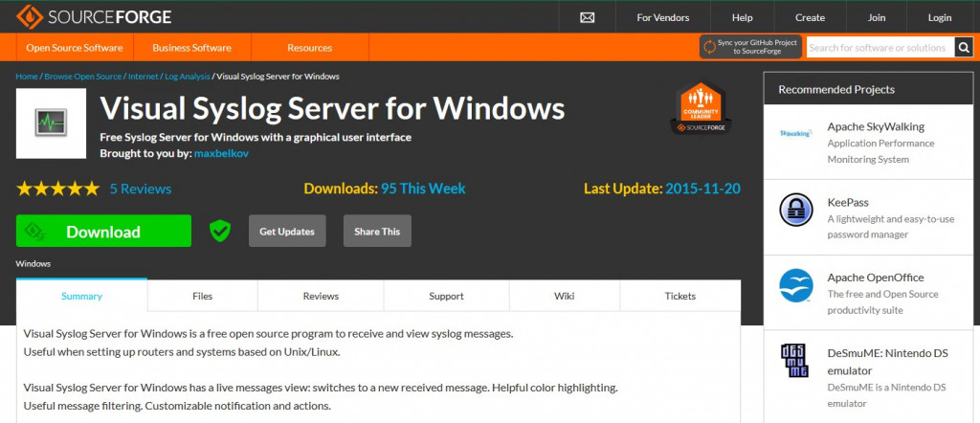
Task: Click the Visual Syslog Server project icon
Action: (51, 123)
